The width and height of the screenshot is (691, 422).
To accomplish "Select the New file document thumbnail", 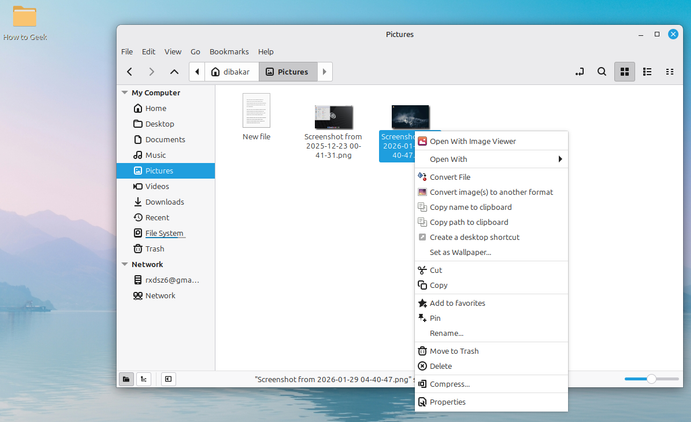I will [x=256, y=111].
